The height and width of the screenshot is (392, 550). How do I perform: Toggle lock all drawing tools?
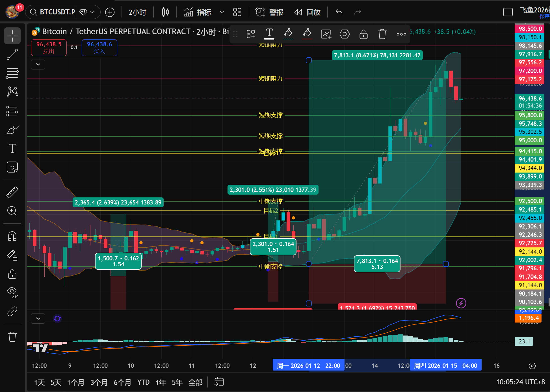click(x=12, y=274)
